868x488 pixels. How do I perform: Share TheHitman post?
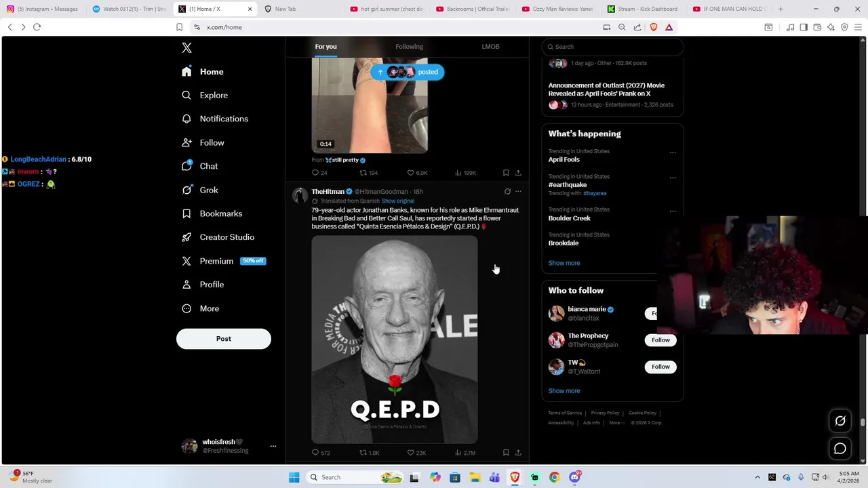pyautogui.click(x=518, y=453)
